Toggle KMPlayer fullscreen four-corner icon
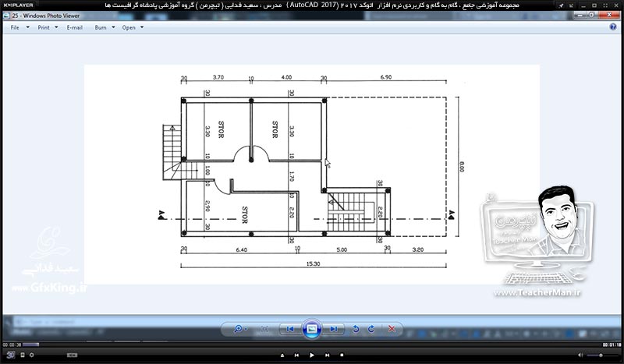 (605, 5)
